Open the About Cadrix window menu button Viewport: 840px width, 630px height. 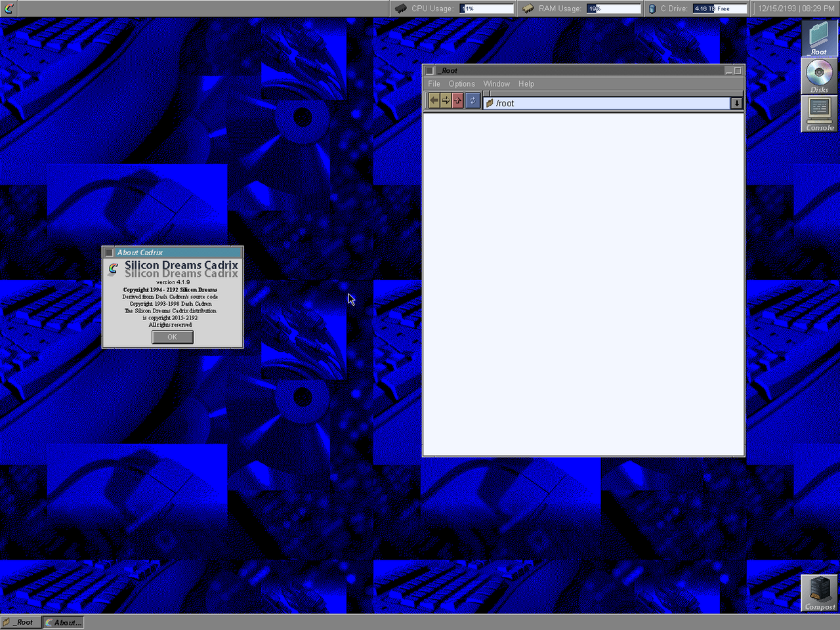[x=110, y=253]
